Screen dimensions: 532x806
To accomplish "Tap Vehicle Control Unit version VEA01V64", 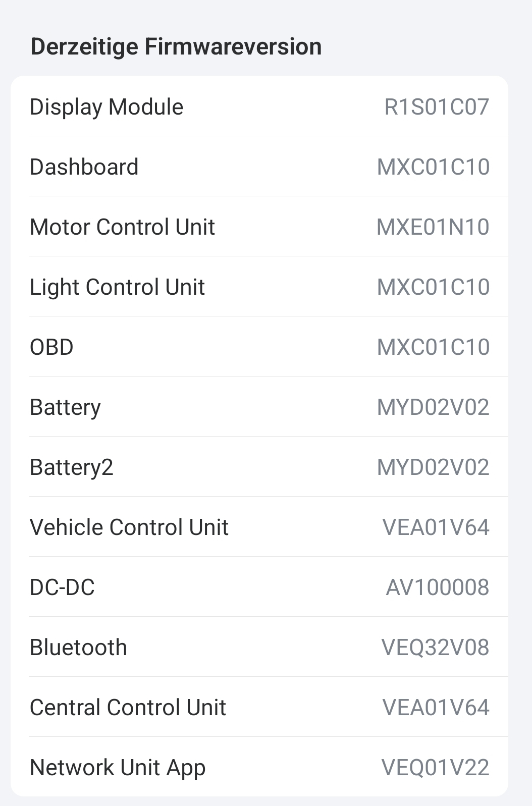I will (x=436, y=527).
